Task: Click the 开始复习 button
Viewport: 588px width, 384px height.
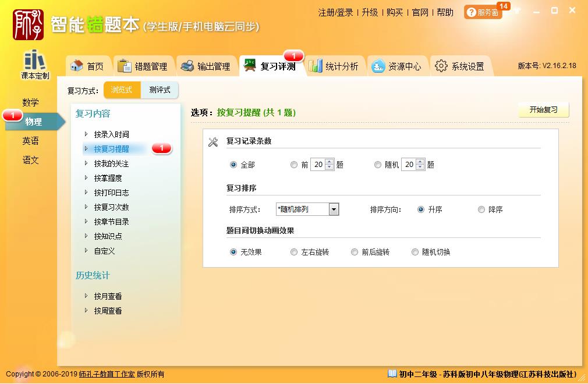Action: 543,110
